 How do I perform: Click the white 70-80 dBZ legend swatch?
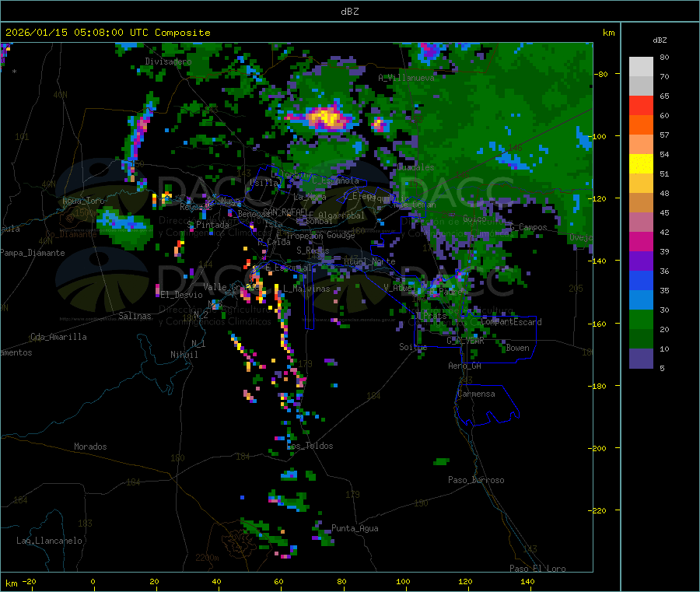pyautogui.click(x=641, y=67)
